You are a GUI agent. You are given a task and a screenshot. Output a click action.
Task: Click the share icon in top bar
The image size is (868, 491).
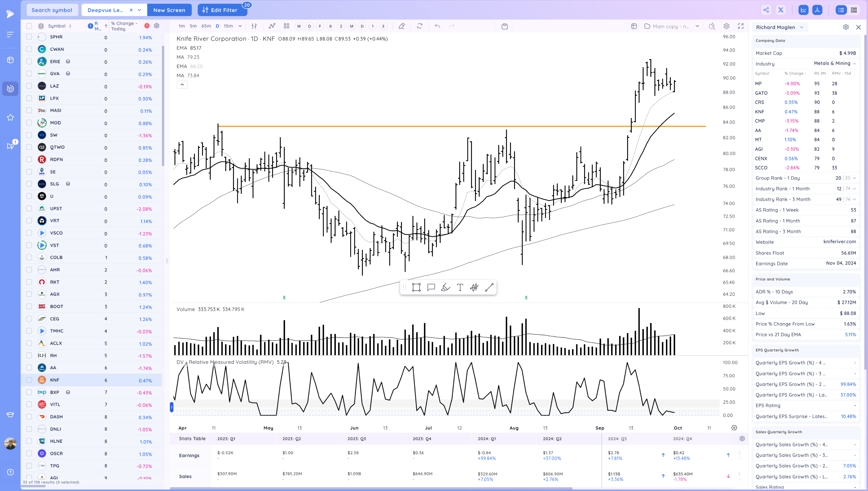(766, 10)
